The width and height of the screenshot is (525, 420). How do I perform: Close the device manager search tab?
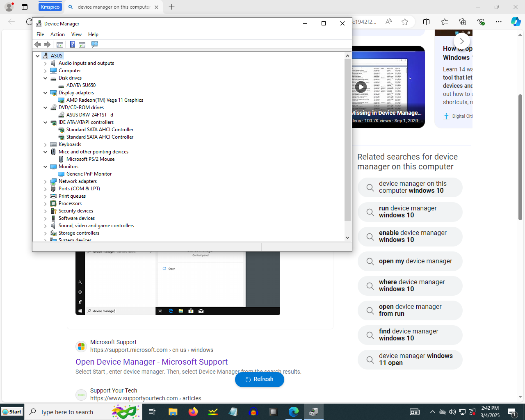pyautogui.click(x=156, y=7)
